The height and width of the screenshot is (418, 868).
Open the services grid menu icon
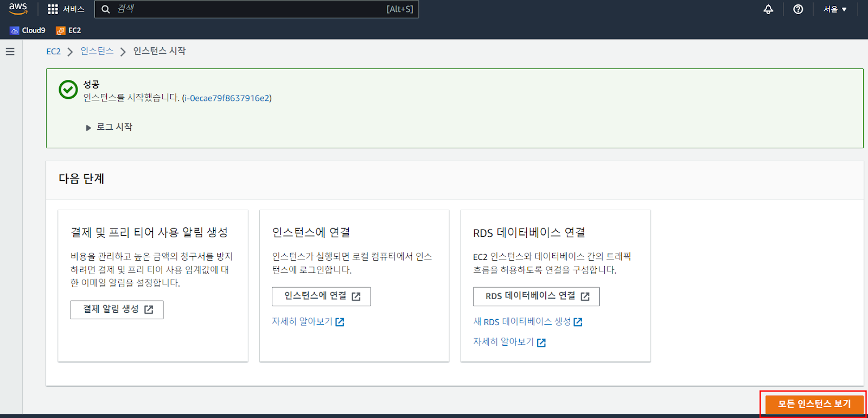coord(53,9)
